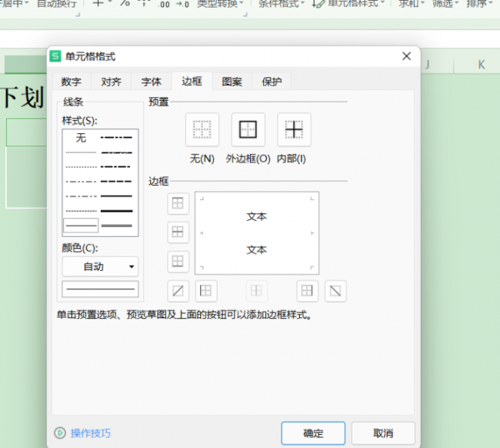Open the 数字 tab
Viewport: 500px width, 448px height.
click(x=72, y=82)
